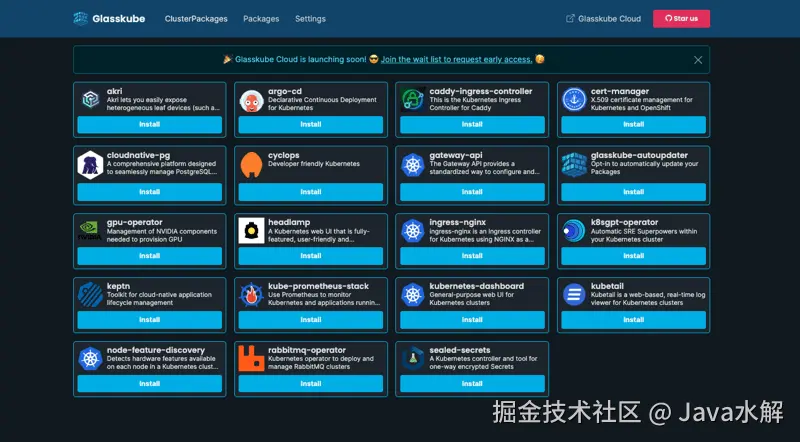This screenshot has width=800, height=442.
Task: Install the gateway-api package
Action: tap(472, 192)
